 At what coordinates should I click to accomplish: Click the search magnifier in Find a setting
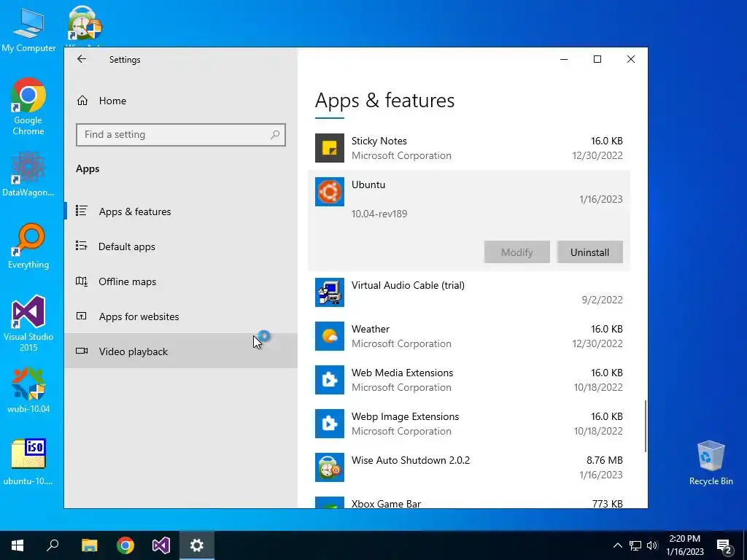click(275, 135)
